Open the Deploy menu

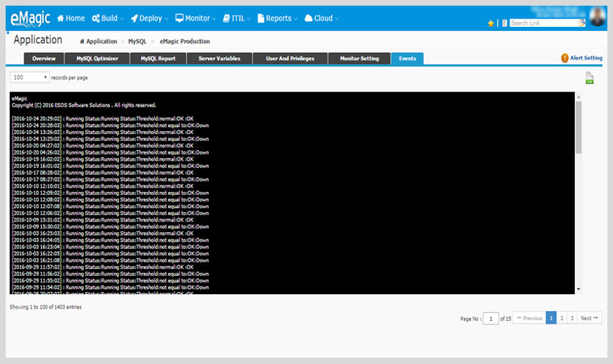150,18
